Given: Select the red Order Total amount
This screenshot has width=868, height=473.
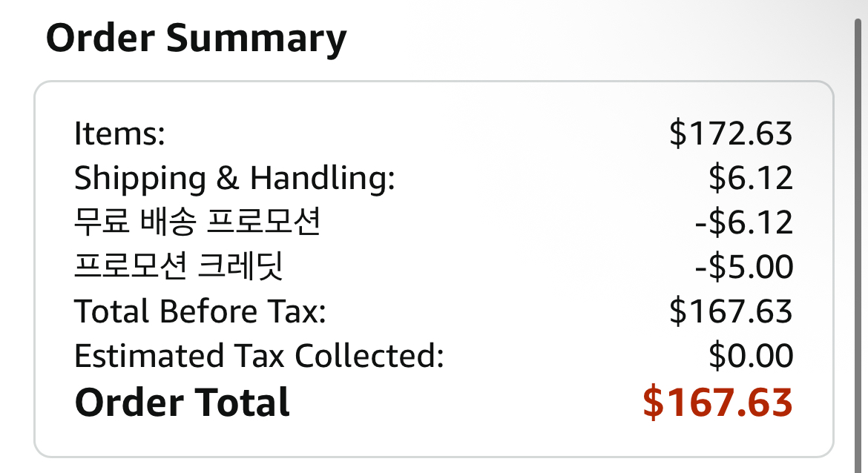Looking at the screenshot, I should 717,402.
